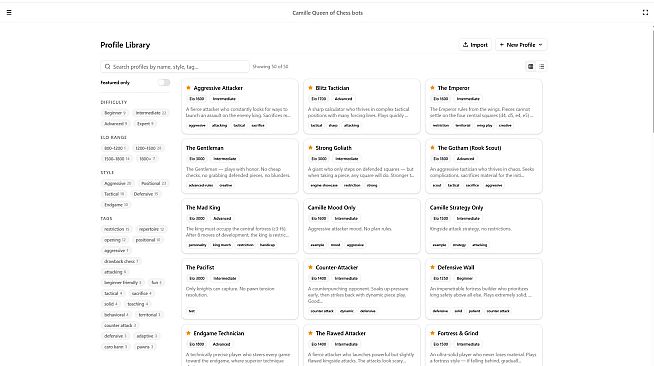Toggle the Aggressive style filter chip
The image size is (654, 366).
pos(118,183)
